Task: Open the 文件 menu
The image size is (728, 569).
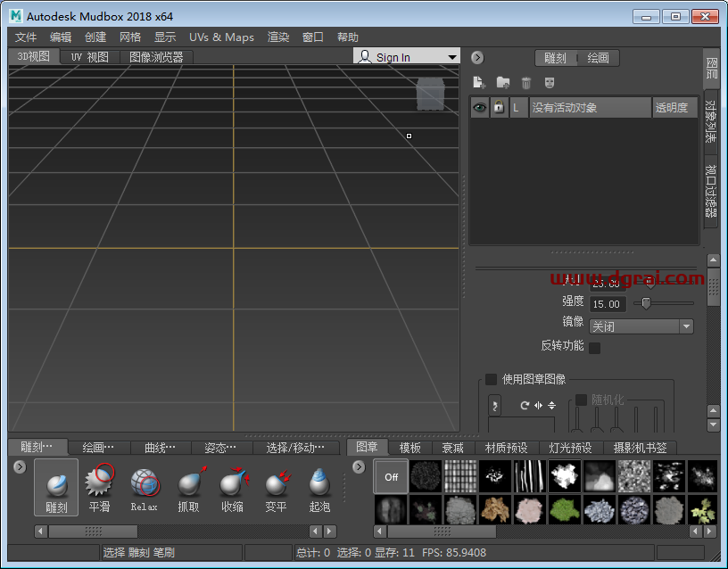Action: point(26,37)
